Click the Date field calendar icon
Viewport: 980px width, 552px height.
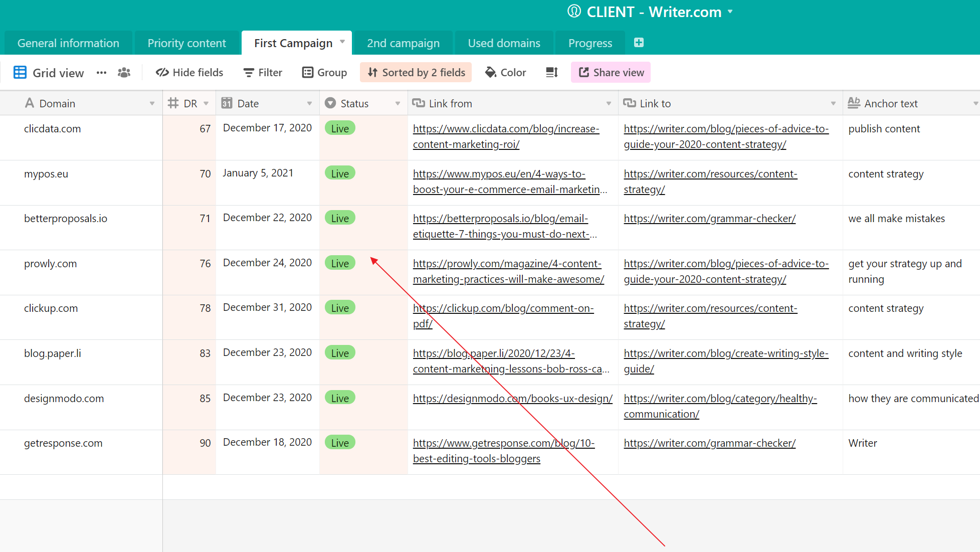pyautogui.click(x=227, y=103)
